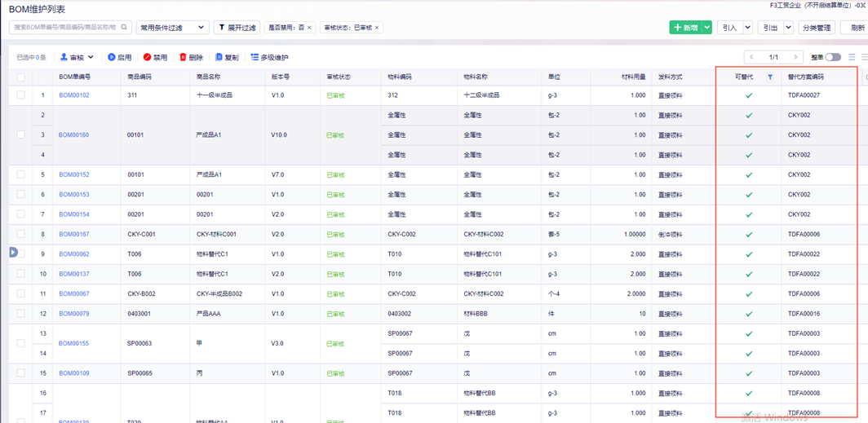Check the BOM00137 row checkbox
868x423 pixels.
coord(21,274)
